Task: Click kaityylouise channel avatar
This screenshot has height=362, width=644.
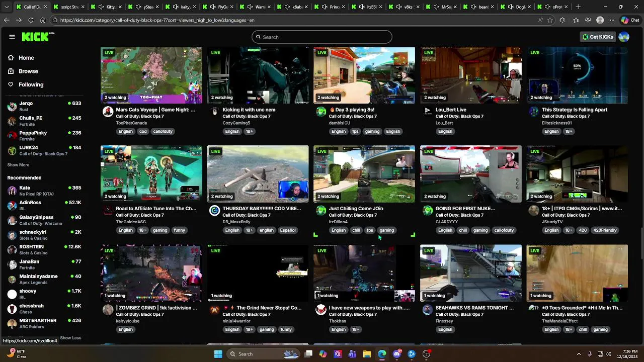Action: (x=108, y=310)
